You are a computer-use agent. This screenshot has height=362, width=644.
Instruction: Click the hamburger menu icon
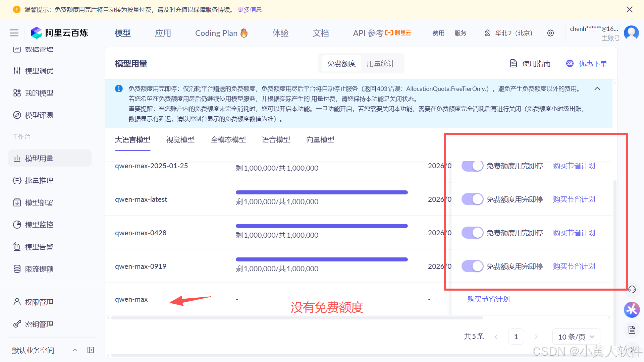pyautogui.click(x=14, y=33)
